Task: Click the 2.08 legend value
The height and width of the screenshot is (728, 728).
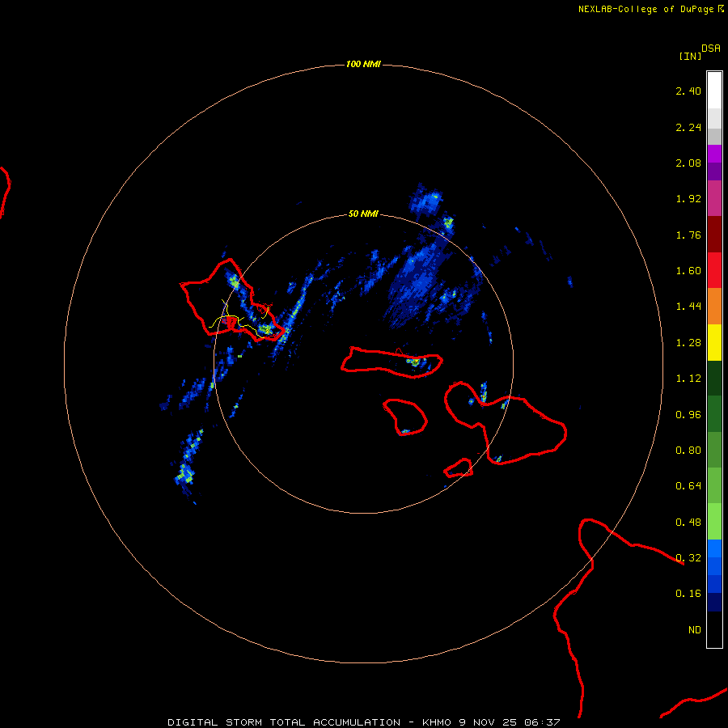Action: click(688, 163)
